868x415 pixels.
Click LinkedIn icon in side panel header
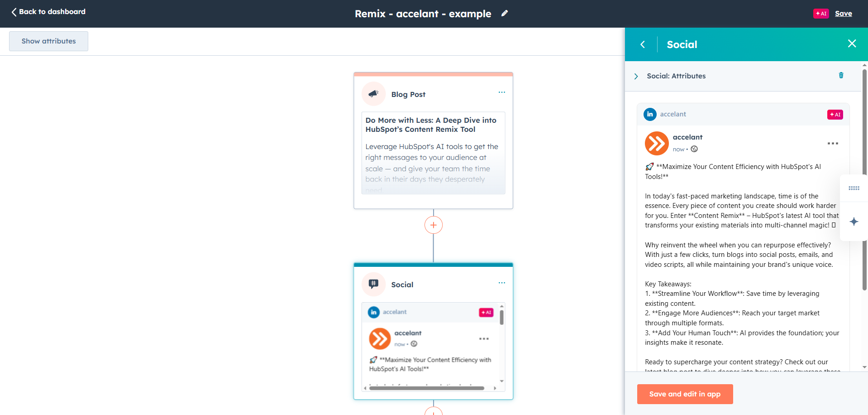(650, 114)
